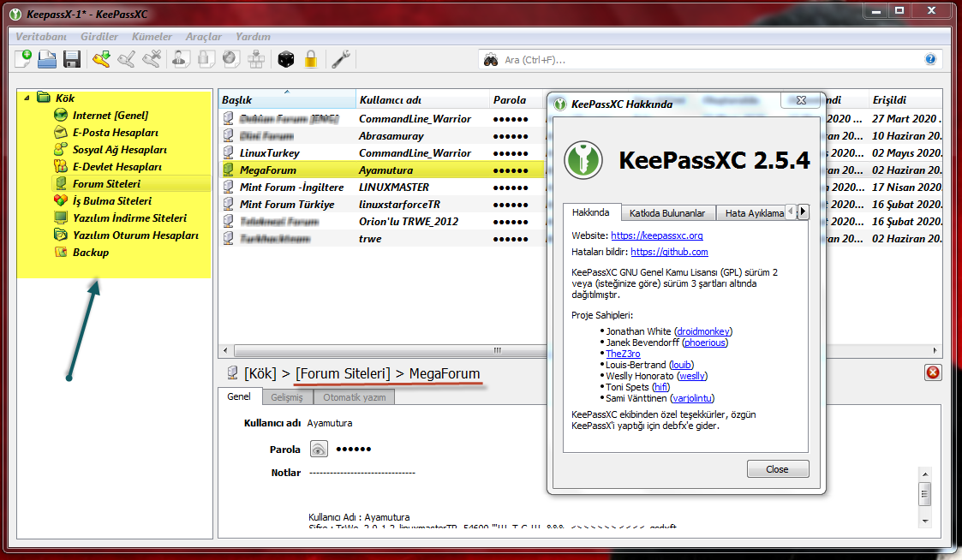The image size is (962, 560).
Task: Add a new entry with key icon
Action: point(101,59)
